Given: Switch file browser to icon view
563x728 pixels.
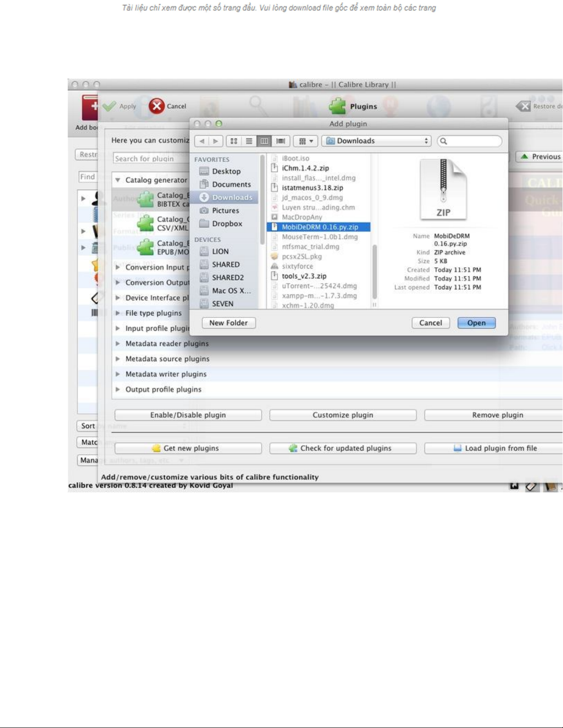Looking at the screenshot, I should point(233,141).
